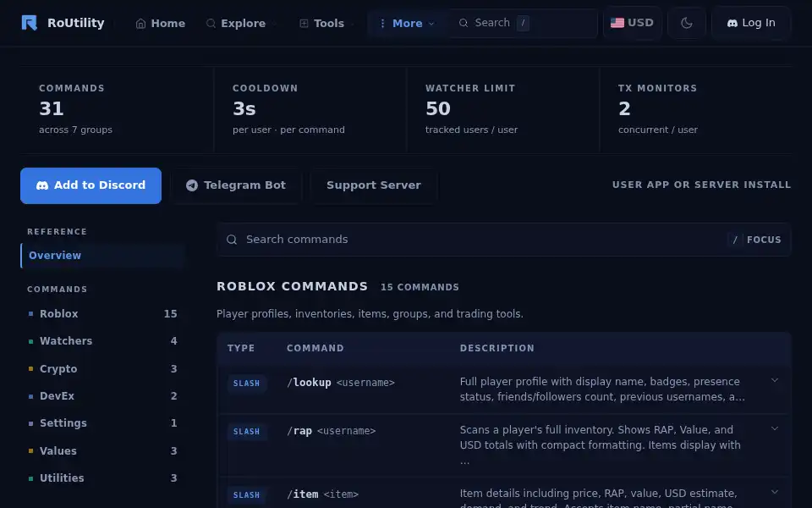Click the magnifier icon beside Explore
Viewport: 812px width, 508px height.
coord(211,24)
